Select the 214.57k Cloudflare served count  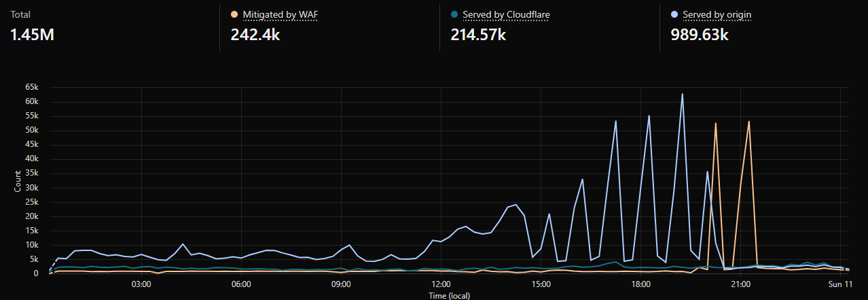[478, 35]
